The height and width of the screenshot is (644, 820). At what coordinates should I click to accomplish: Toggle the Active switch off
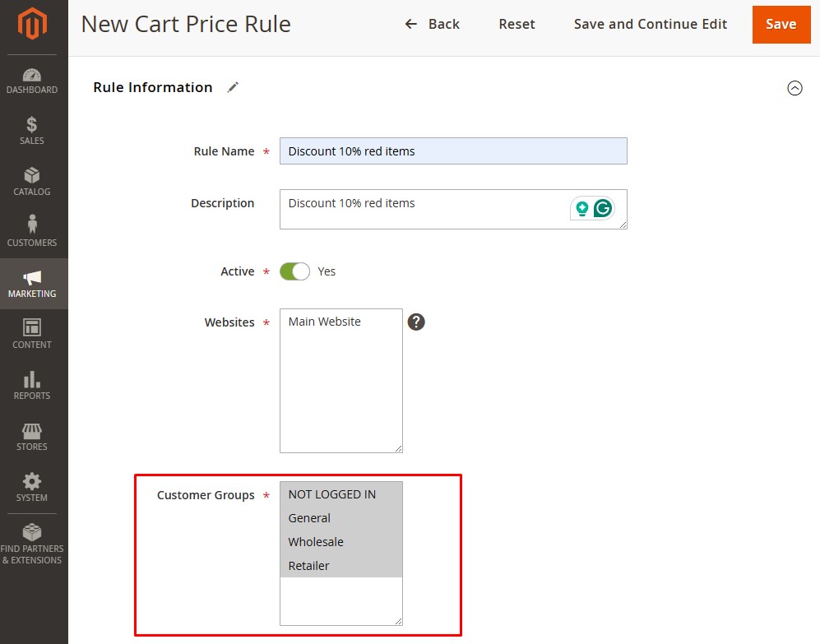(294, 271)
